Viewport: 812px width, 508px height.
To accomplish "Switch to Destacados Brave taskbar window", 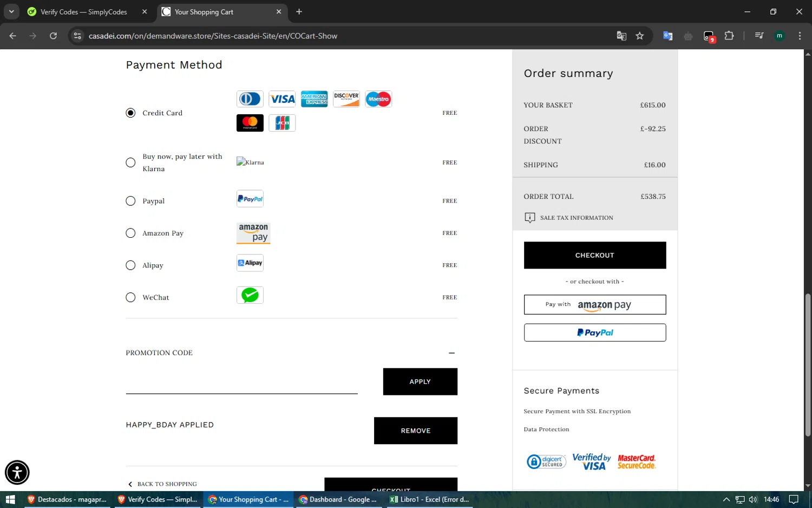I will tap(67, 499).
